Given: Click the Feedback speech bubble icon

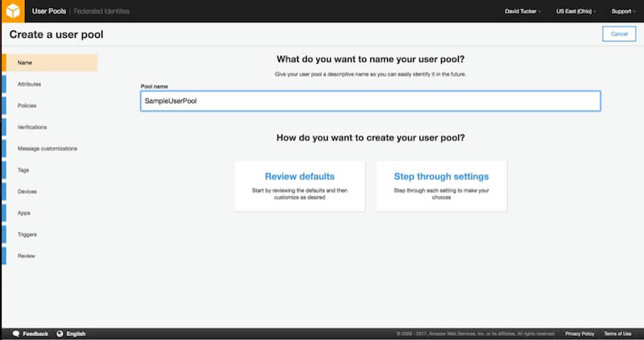Looking at the screenshot, I should pos(16,334).
